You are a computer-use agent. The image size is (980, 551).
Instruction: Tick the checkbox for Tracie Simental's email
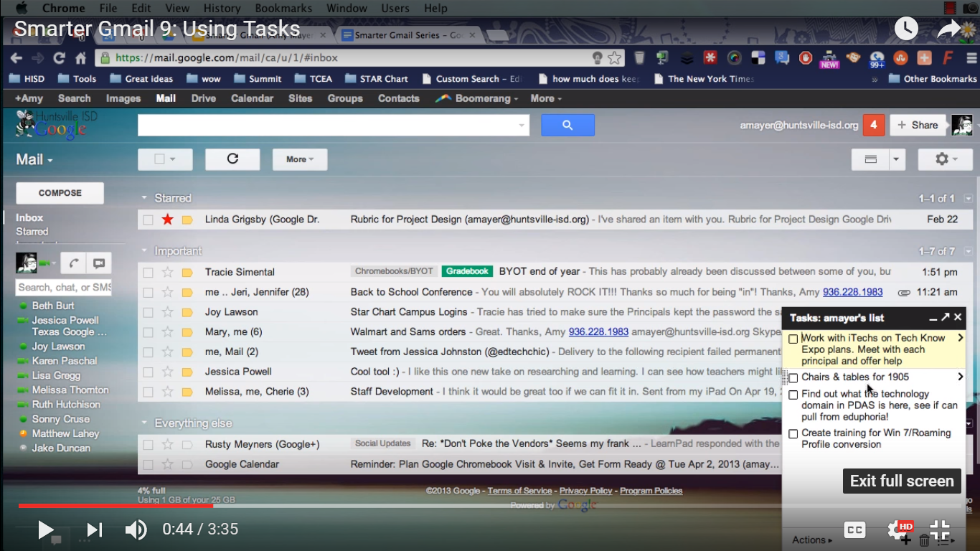pos(148,273)
